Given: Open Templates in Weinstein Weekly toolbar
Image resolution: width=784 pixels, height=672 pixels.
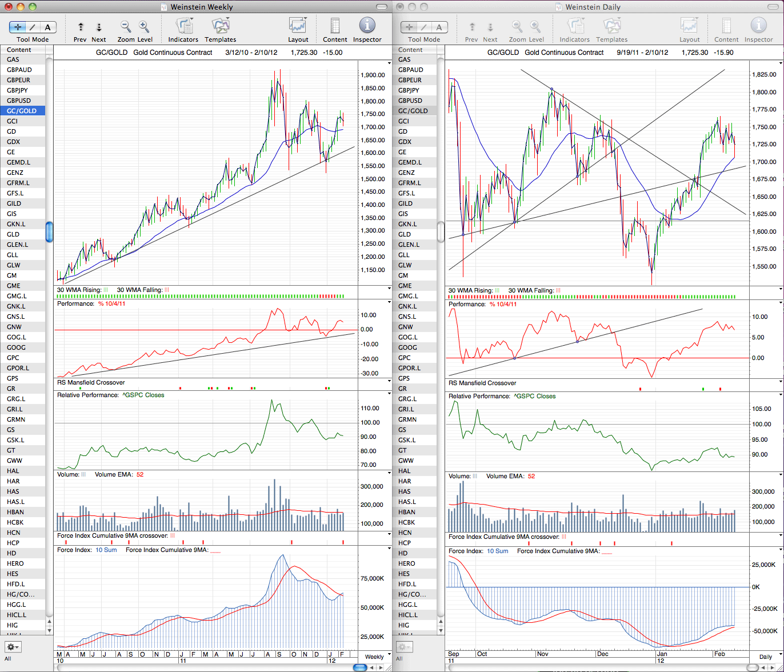Looking at the screenshot, I should click(x=221, y=26).
